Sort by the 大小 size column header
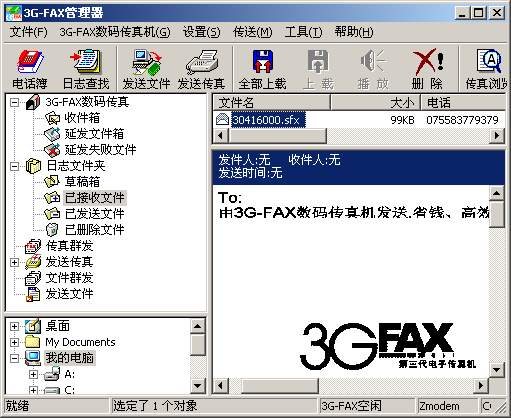 [376, 102]
